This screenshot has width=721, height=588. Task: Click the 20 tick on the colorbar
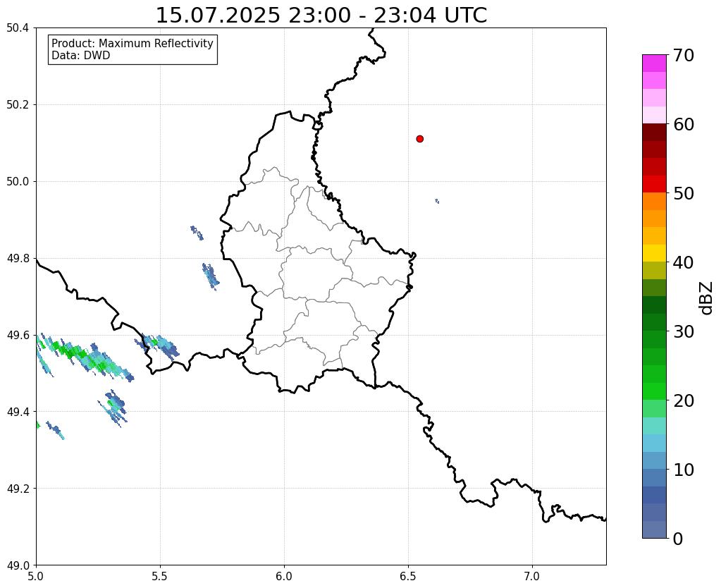(x=684, y=400)
